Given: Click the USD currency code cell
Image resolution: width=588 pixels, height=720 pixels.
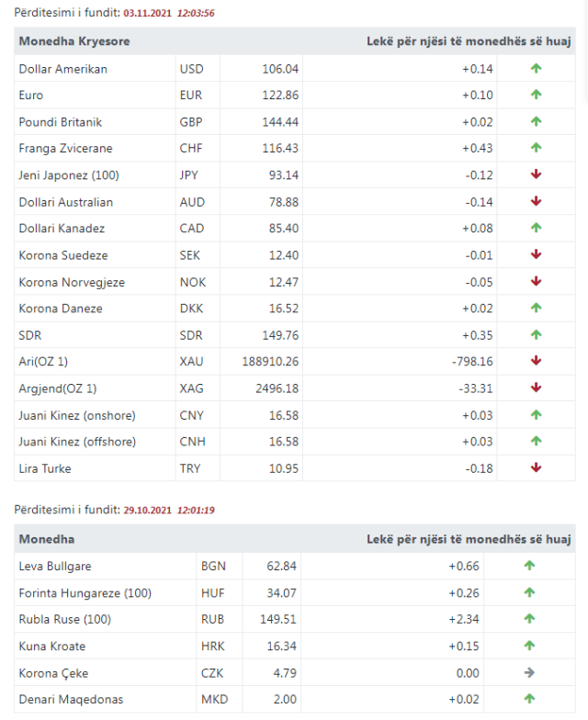Looking at the screenshot, I should click(x=192, y=69).
